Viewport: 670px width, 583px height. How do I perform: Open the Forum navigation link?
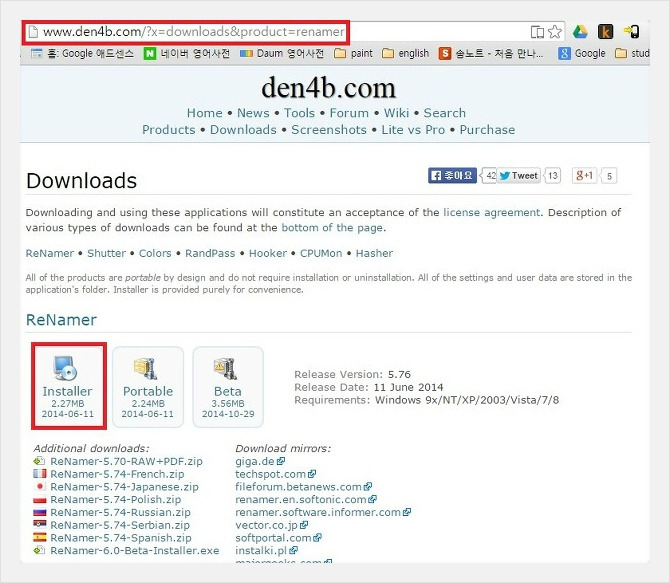tap(349, 113)
